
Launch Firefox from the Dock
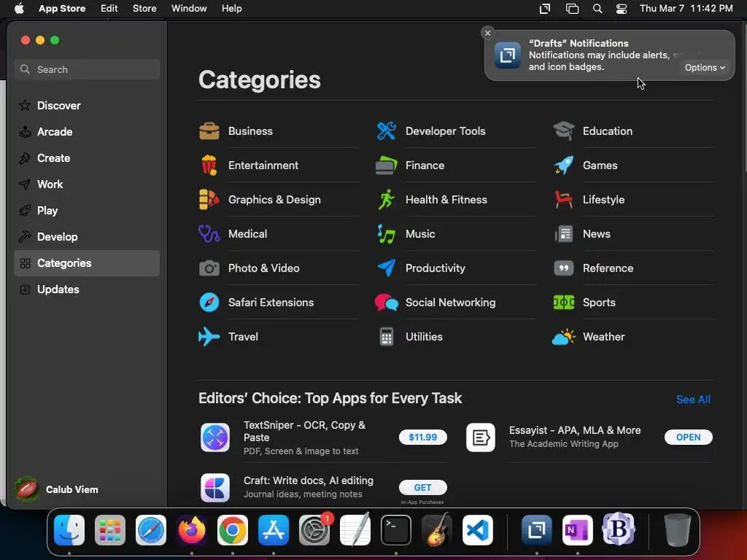tap(192, 530)
